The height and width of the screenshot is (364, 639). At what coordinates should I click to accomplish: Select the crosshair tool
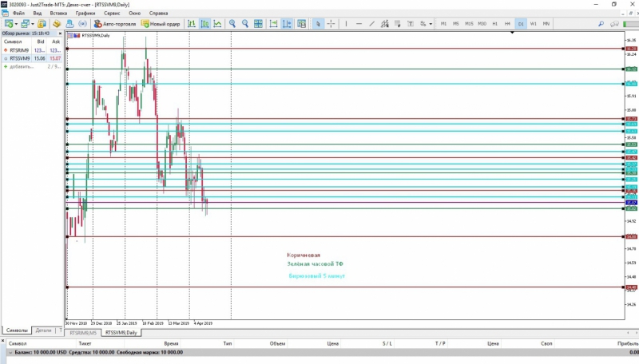(331, 24)
